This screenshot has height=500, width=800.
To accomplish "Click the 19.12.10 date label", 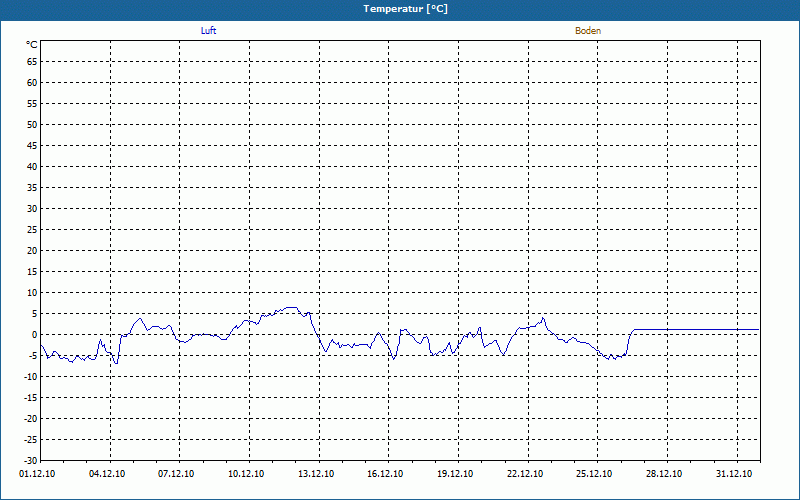I will [455, 474].
